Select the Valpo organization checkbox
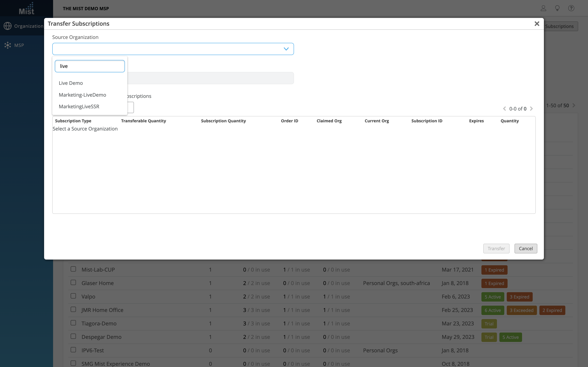This screenshot has height=367, width=588. pyautogui.click(x=73, y=296)
